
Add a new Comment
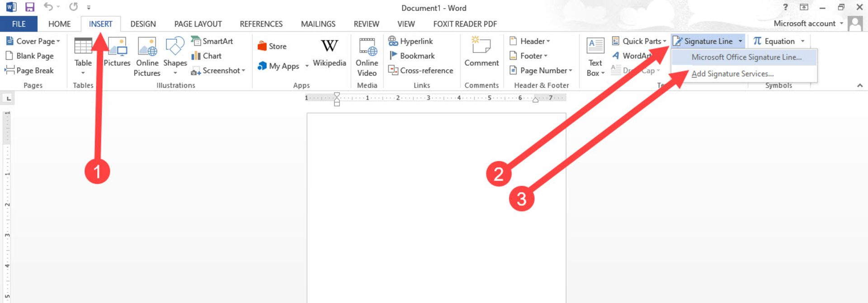pyautogui.click(x=481, y=52)
